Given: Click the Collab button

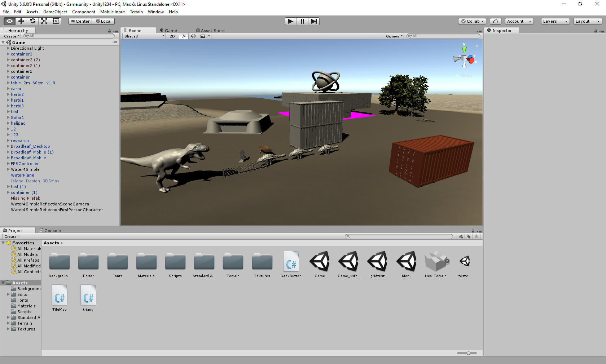Looking at the screenshot, I should 472,21.
